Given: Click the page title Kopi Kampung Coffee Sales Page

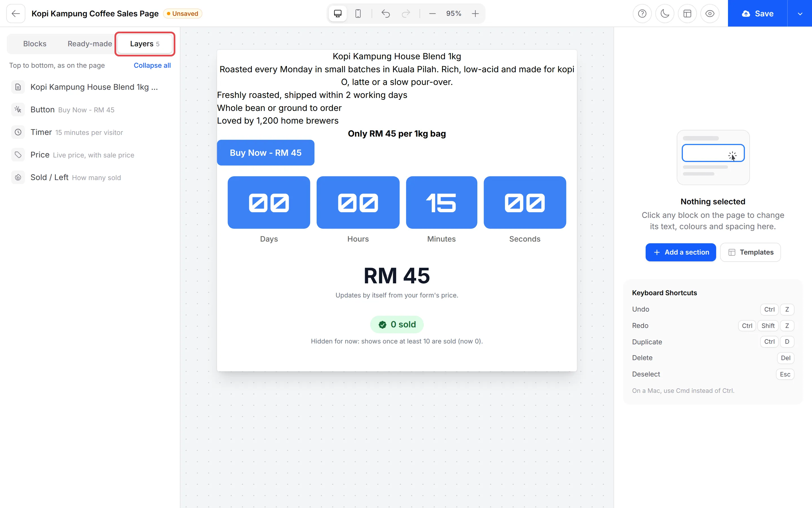Looking at the screenshot, I should 95,14.
